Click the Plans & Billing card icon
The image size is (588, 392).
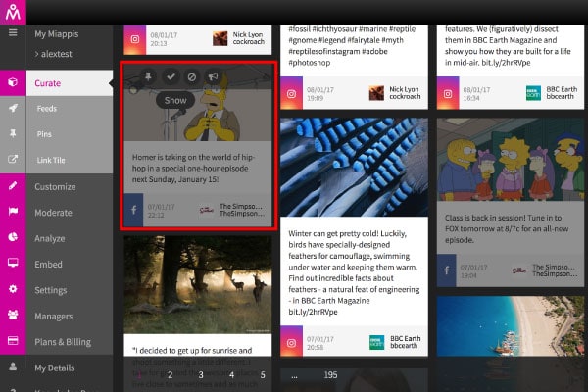[13, 341]
